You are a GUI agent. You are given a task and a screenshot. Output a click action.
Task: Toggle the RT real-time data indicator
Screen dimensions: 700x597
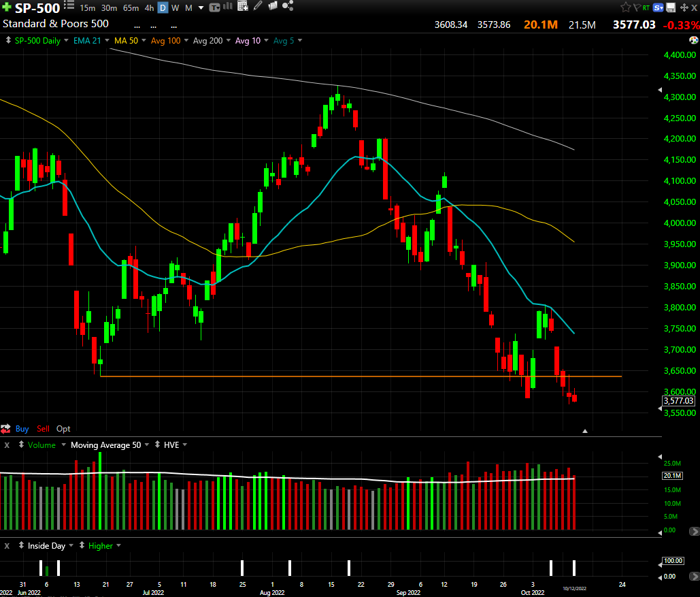[x=646, y=7]
